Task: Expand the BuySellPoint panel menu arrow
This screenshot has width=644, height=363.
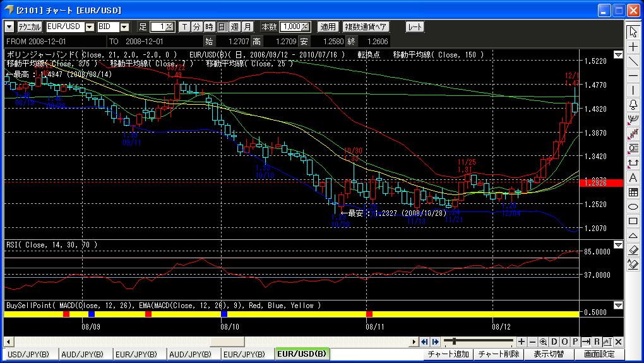Action: coord(618,306)
